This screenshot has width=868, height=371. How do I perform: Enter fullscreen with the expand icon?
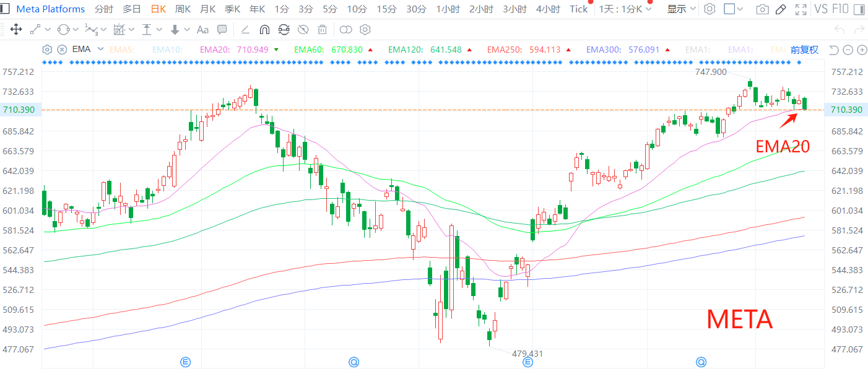801,9
